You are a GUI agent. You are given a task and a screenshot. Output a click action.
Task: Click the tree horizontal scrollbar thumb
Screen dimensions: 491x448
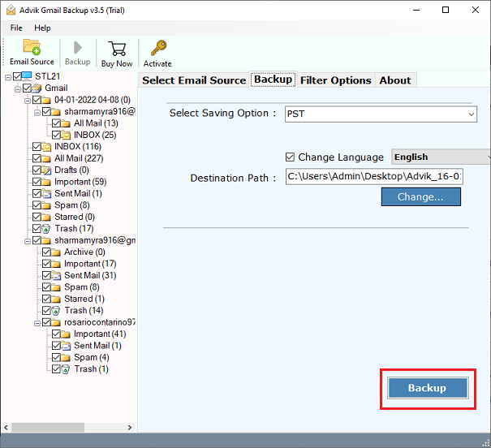(48, 428)
